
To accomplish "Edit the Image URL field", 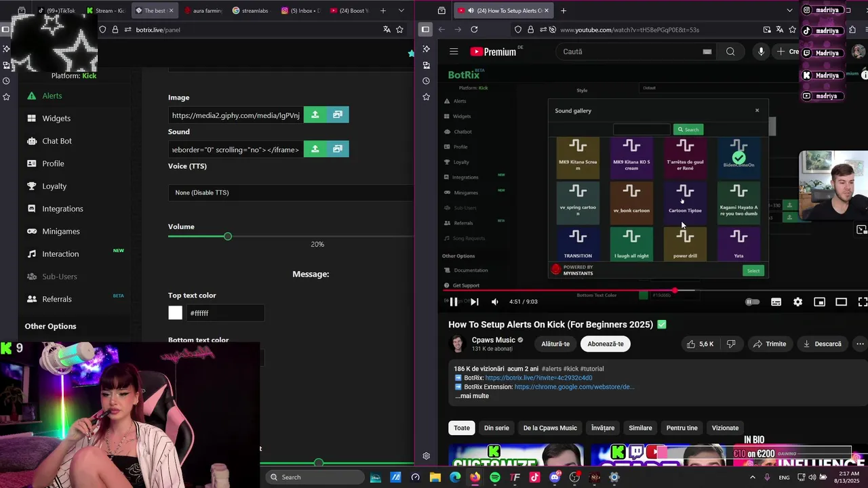I will [x=235, y=115].
